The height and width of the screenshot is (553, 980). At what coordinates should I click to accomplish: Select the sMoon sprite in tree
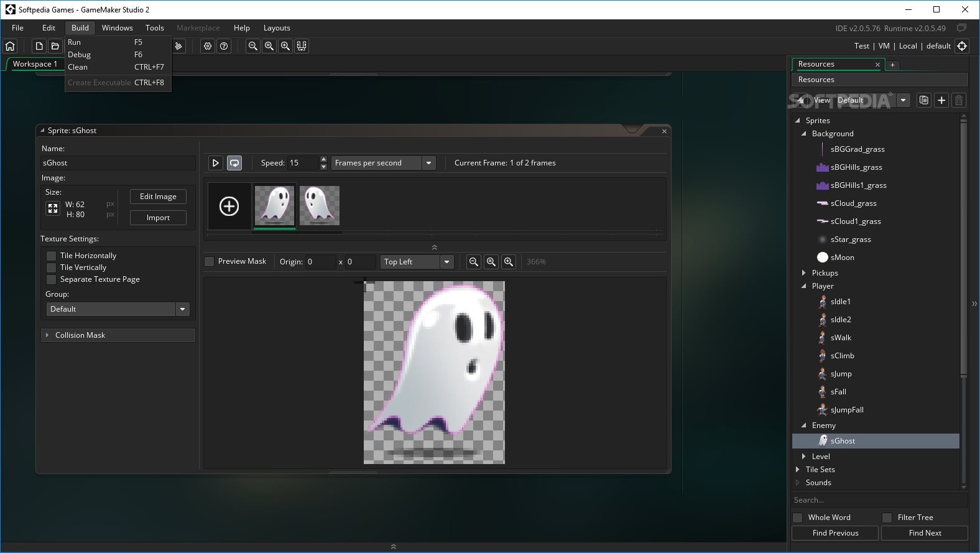click(842, 258)
